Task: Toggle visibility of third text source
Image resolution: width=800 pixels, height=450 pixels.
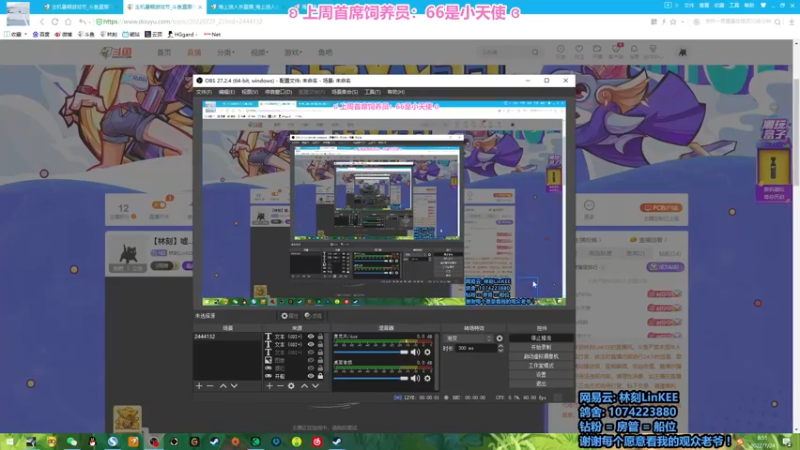Action: tap(311, 353)
